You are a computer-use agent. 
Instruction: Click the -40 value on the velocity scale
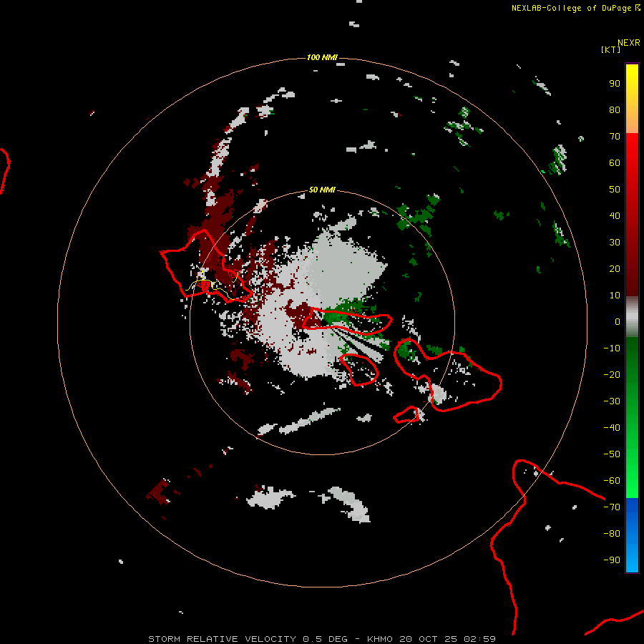[612, 428]
